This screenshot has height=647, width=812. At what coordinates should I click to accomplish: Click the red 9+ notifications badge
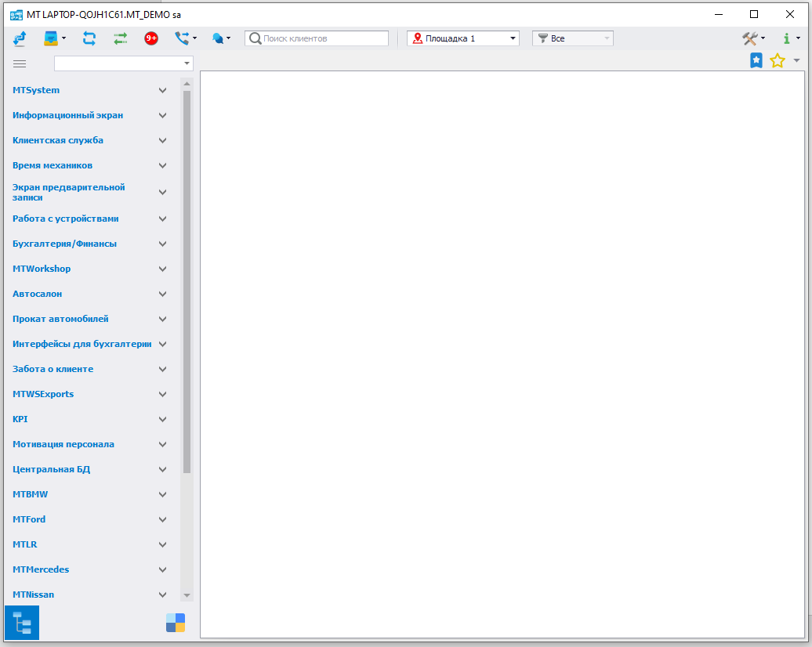click(x=151, y=38)
